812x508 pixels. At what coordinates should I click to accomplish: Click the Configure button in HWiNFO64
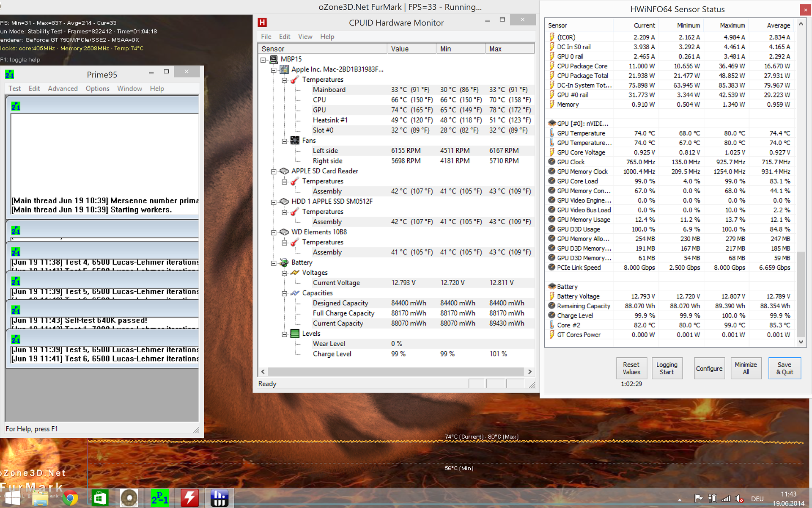[709, 368]
